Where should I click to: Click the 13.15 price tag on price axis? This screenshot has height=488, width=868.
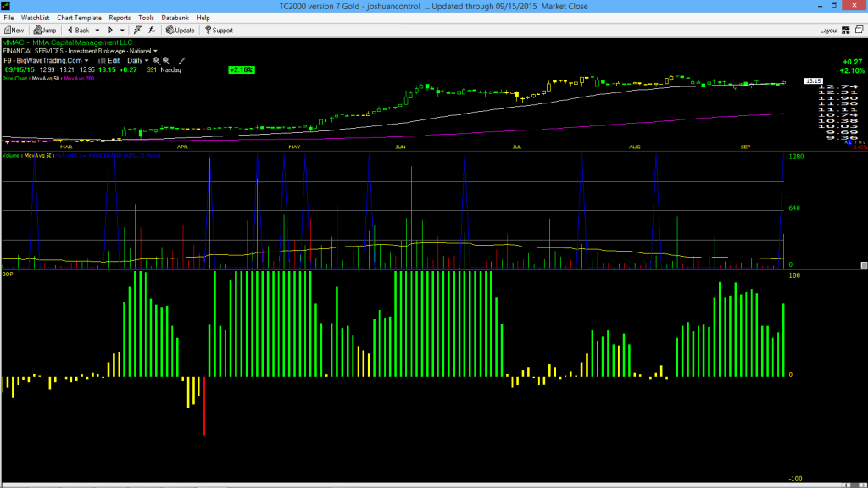coord(813,81)
